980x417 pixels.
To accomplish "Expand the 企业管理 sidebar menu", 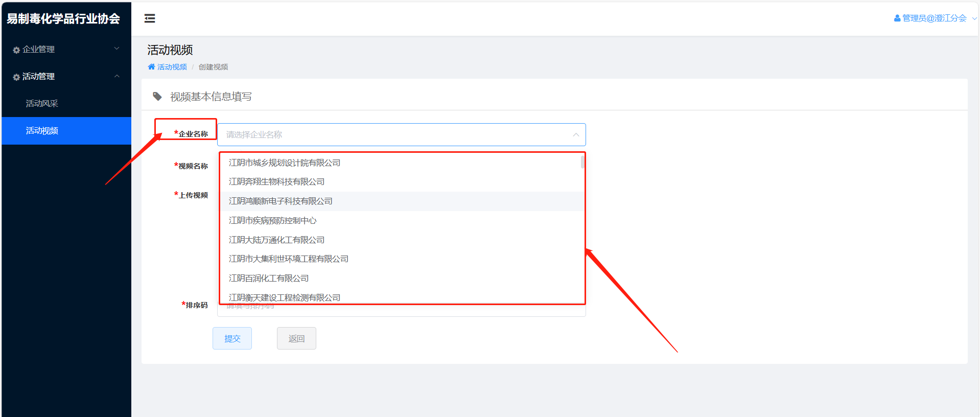I will (66, 50).
